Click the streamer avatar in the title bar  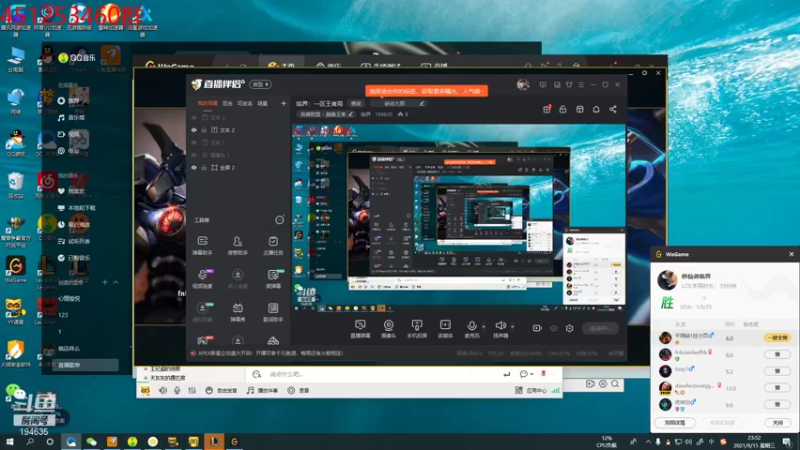coord(523,85)
